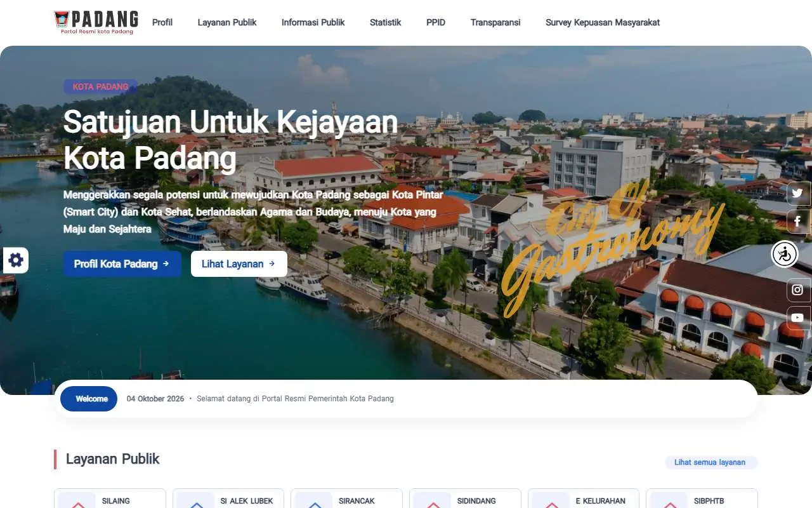This screenshot has height=508, width=812.
Task: Open the SIRANCAK service card
Action: click(x=346, y=498)
